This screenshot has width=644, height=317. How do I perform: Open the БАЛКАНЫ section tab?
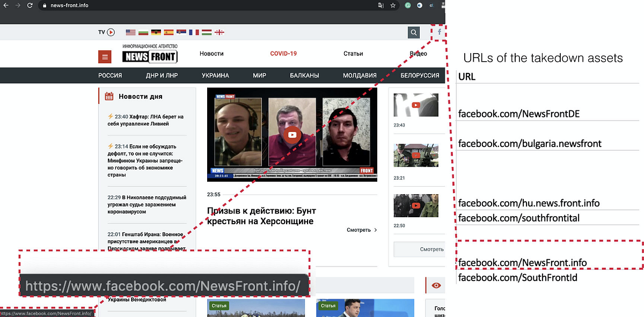304,76
